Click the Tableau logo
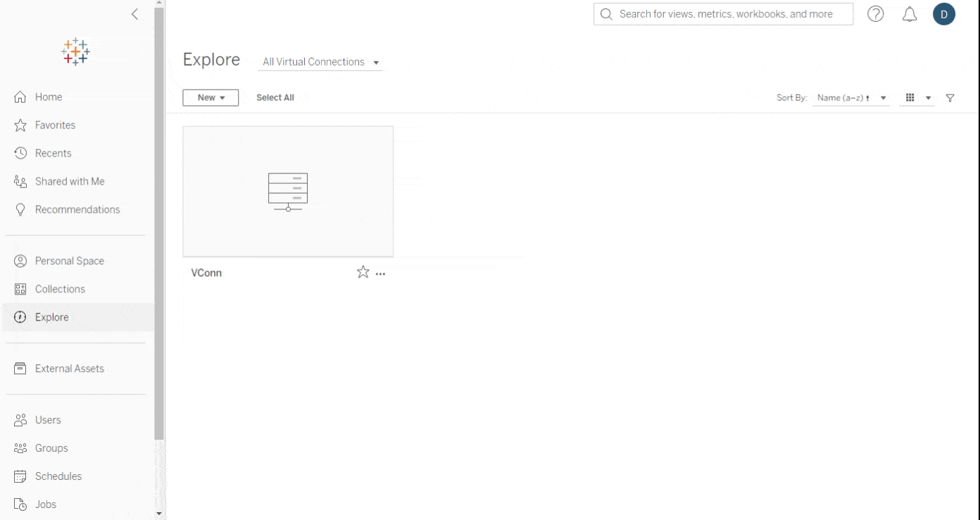This screenshot has width=980, height=520. coord(75,52)
